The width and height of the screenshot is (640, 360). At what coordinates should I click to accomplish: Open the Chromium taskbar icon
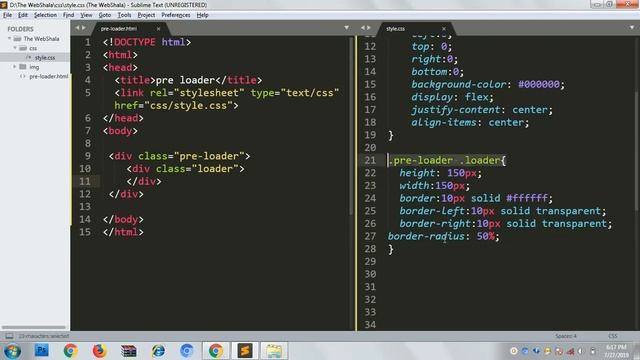click(187, 351)
